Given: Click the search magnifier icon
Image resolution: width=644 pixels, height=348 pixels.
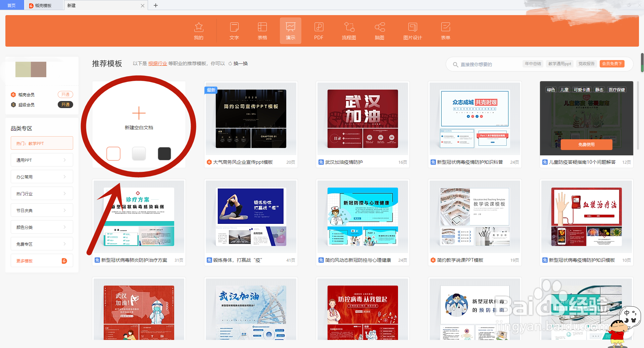Looking at the screenshot, I should tap(455, 64).
